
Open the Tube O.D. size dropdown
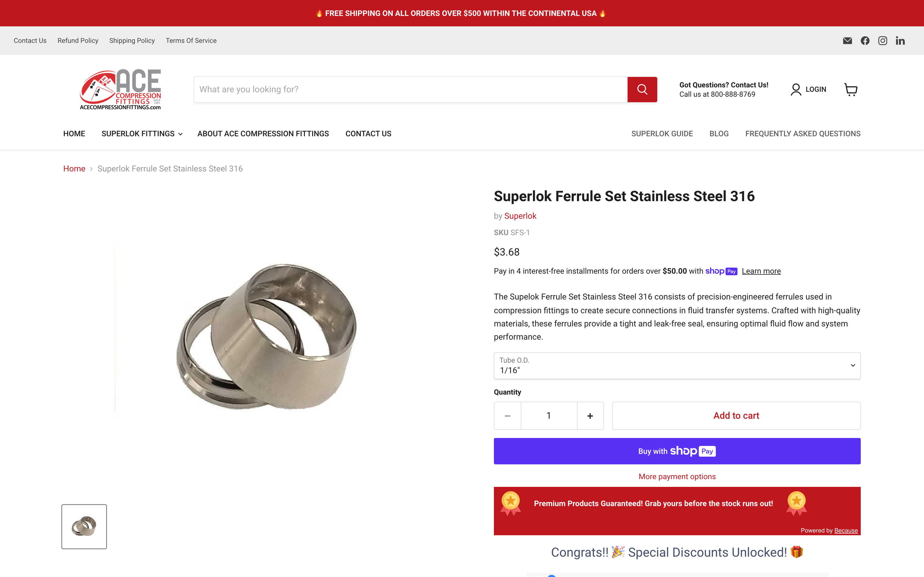pyautogui.click(x=676, y=366)
